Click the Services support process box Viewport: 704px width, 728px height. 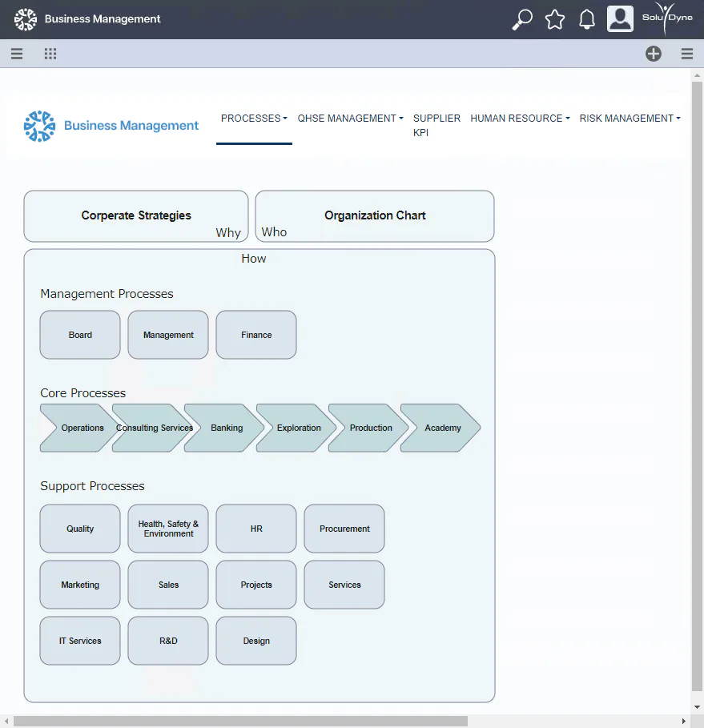click(344, 585)
